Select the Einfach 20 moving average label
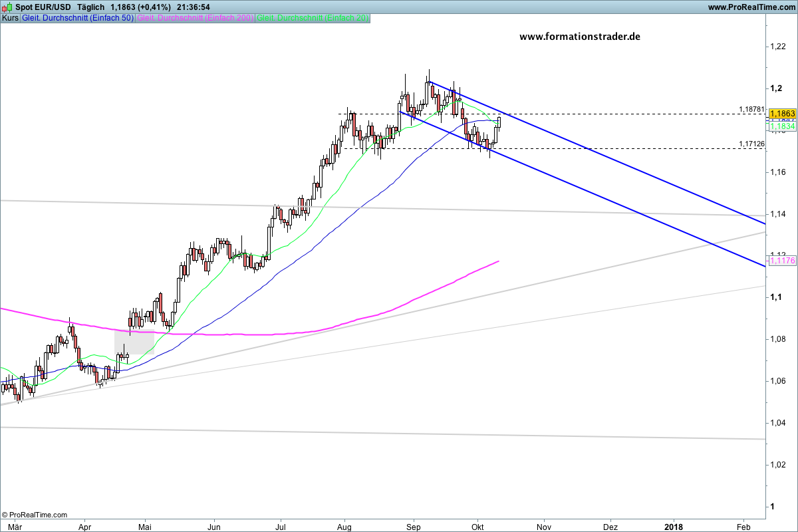Screen dimensions: 798x532 click(x=312, y=18)
